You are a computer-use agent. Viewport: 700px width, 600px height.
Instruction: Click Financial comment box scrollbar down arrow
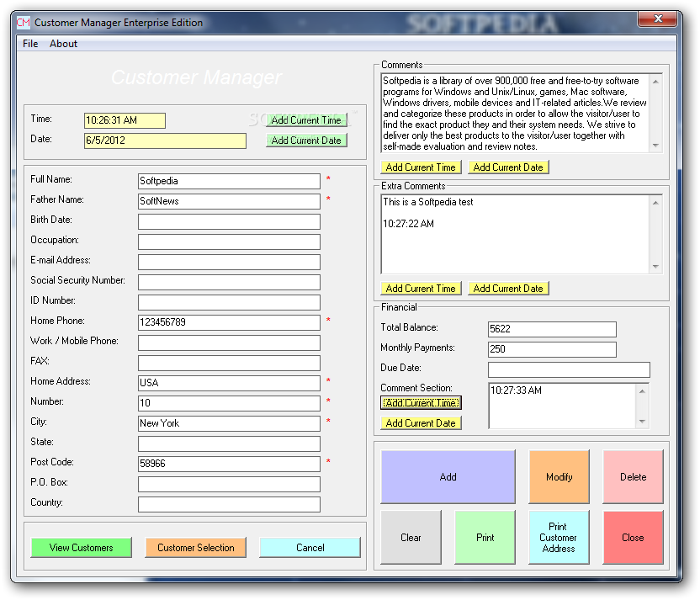(643, 422)
